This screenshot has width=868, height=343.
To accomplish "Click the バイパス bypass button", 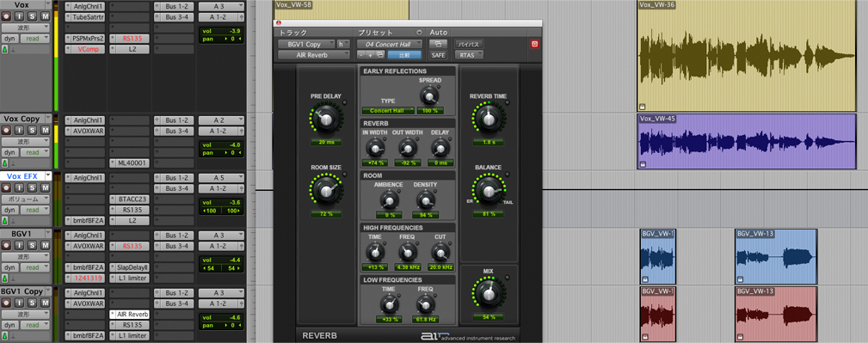I will (x=470, y=44).
